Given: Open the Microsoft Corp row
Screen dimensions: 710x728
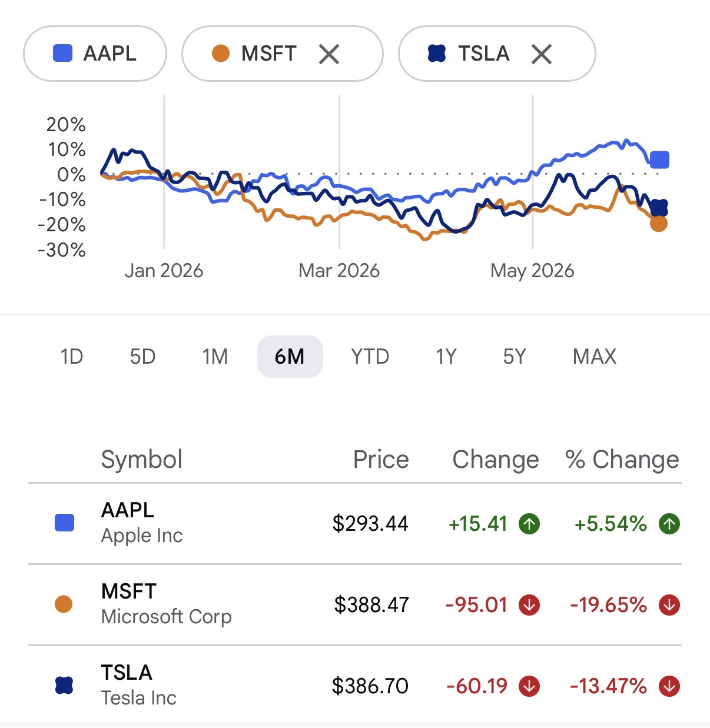Looking at the screenshot, I should (x=355, y=604).
